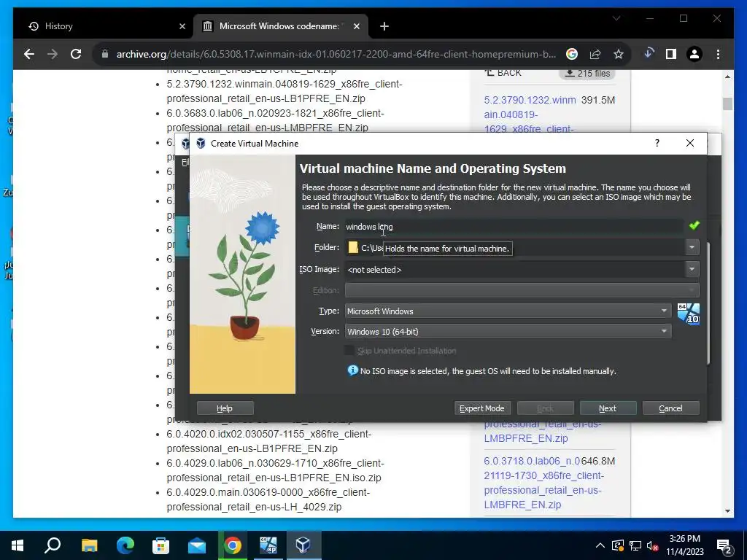747x560 pixels.
Task: Switch to Expert Mode
Action: (482, 408)
